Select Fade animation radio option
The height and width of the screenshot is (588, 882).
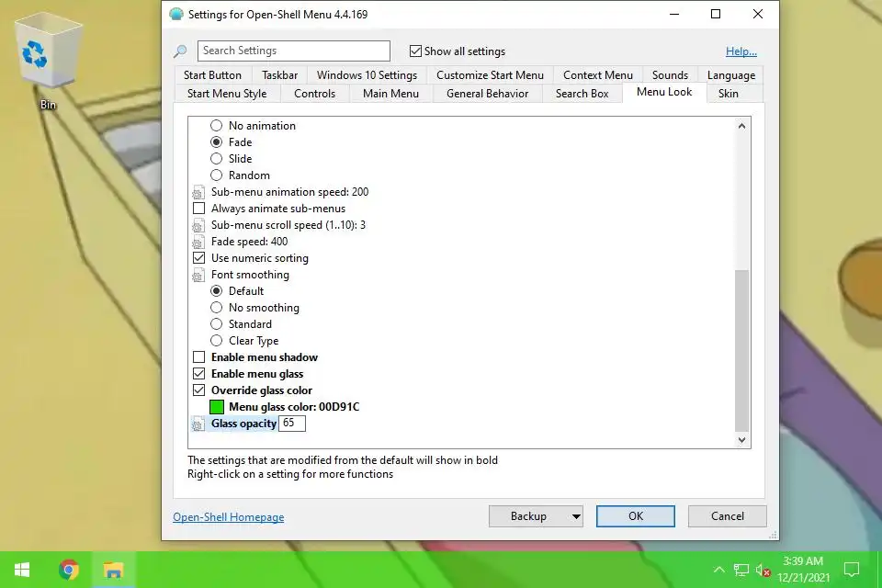click(x=217, y=141)
